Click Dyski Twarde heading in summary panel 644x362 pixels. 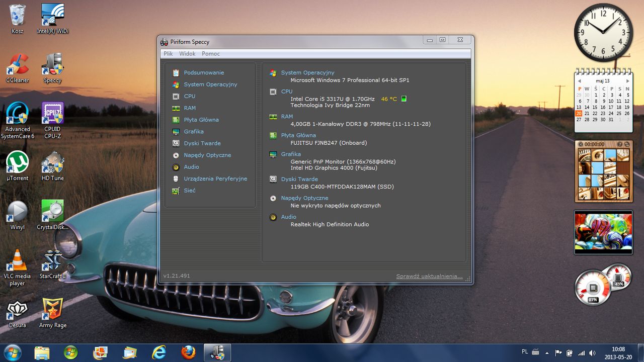pos(299,179)
